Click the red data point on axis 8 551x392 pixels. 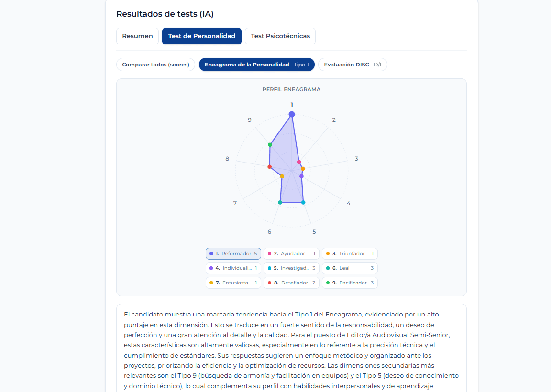click(x=270, y=167)
